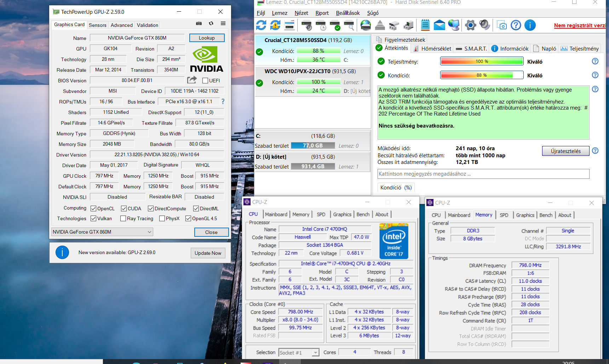Click the blue envelope e-mail icon
The image size is (609, 364).
click(x=439, y=25)
